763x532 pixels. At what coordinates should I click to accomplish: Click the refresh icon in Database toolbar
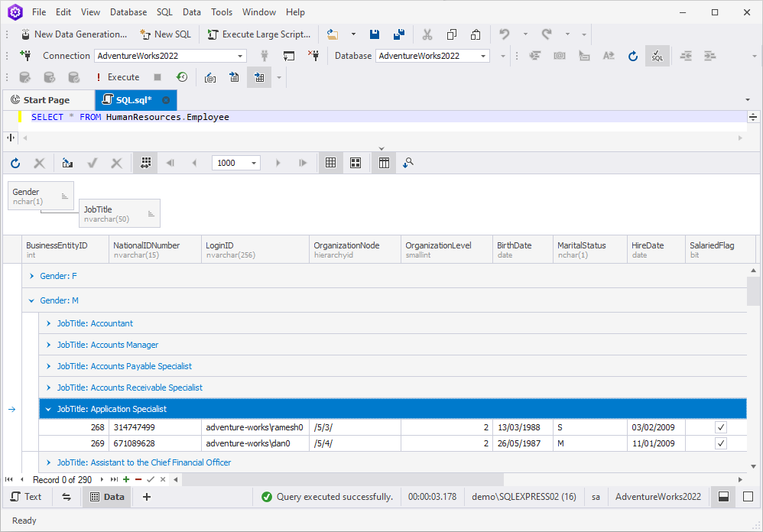(x=632, y=56)
